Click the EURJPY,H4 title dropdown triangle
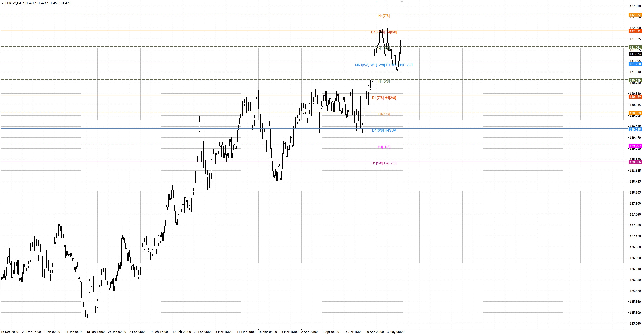Image resolution: width=644 pixels, height=335 pixels. click(3, 3)
